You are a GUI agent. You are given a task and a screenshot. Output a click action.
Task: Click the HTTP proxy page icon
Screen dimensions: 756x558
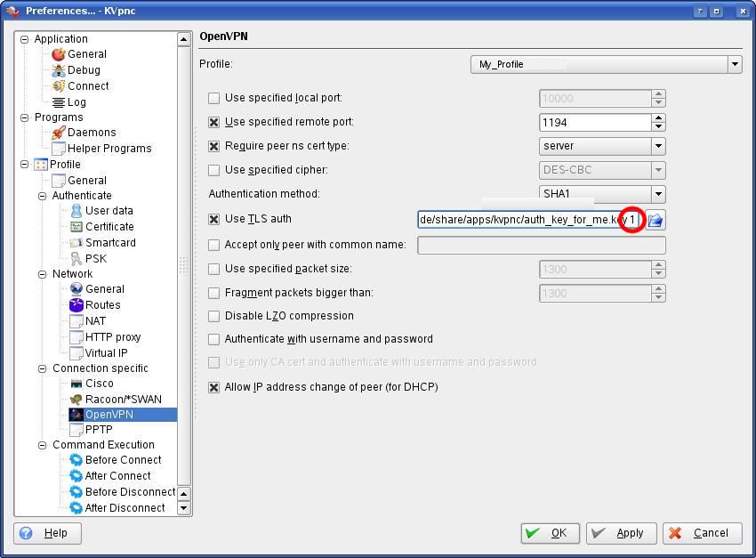76,336
